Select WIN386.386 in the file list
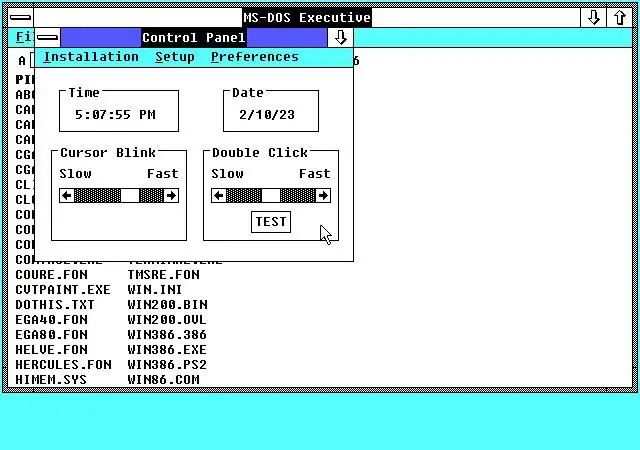Viewport: 640px width, 450px height. point(167,335)
